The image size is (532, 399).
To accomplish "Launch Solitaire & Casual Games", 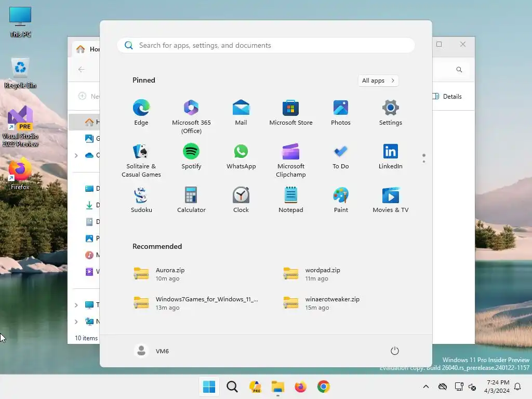I will (141, 160).
